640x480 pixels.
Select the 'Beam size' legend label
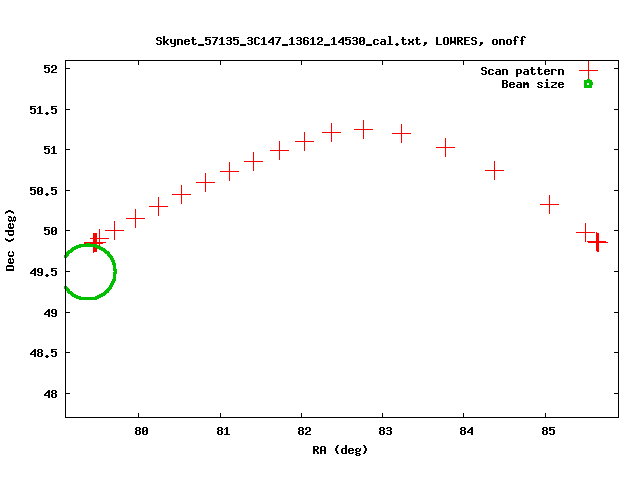tap(533, 84)
